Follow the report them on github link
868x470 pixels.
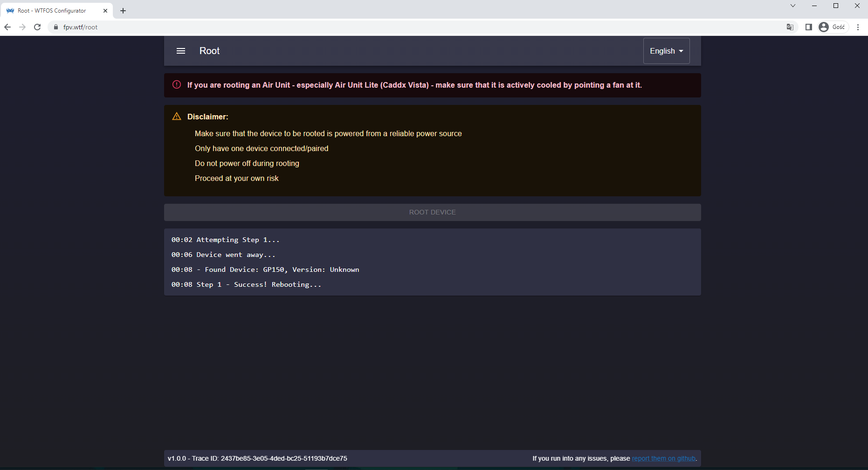coord(663,458)
